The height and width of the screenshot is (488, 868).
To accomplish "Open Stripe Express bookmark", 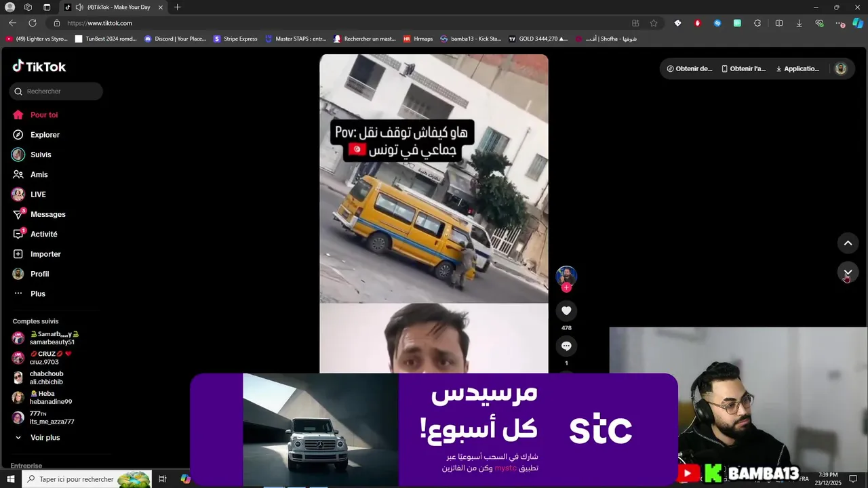I will 236,39.
